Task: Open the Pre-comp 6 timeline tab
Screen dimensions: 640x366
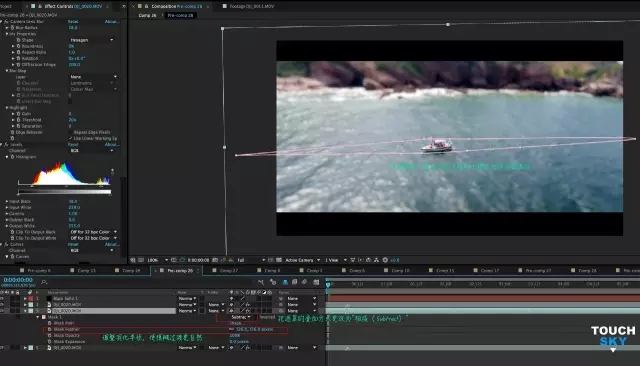Action: (x=39, y=271)
